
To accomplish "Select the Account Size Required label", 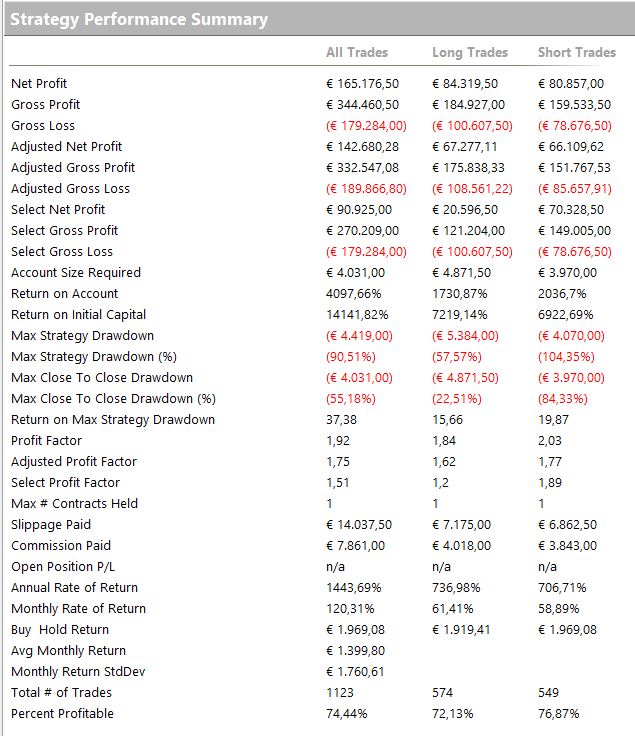I will pyautogui.click(x=76, y=273).
